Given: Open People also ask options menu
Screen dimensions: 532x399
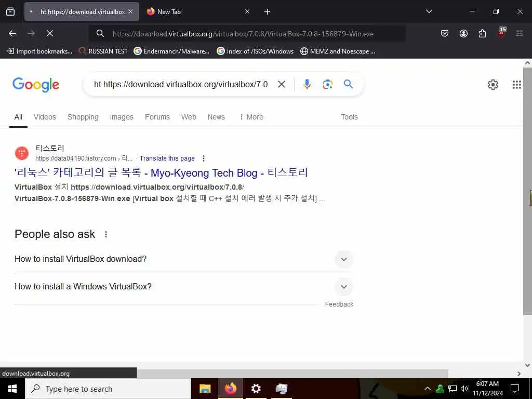Looking at the screenshot, I should click(106, 234).
